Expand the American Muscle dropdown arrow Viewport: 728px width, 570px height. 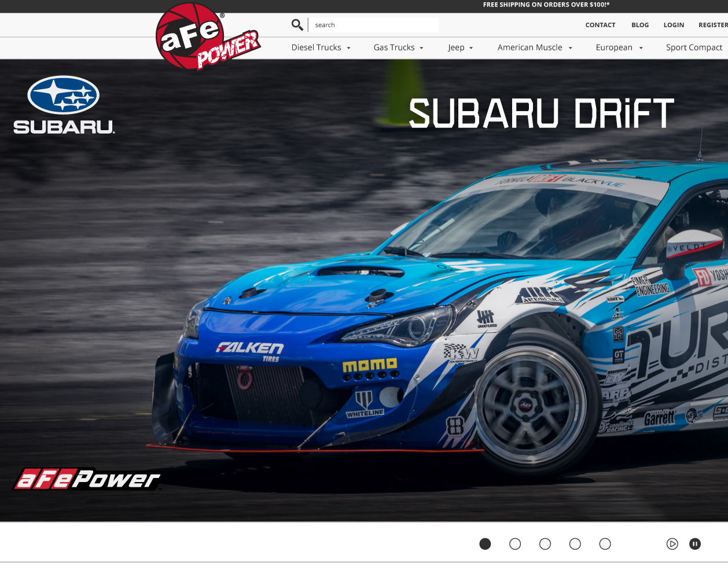(x=570, y=48)
